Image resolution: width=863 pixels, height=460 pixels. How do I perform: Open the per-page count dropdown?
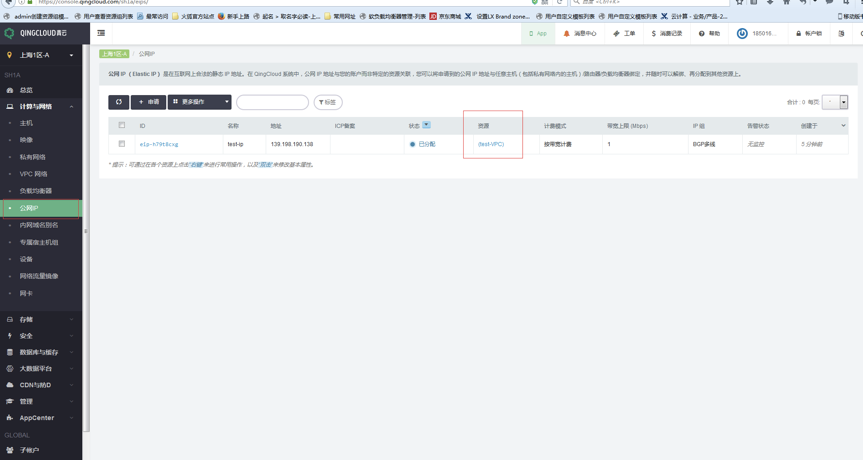tap(843, 102)
